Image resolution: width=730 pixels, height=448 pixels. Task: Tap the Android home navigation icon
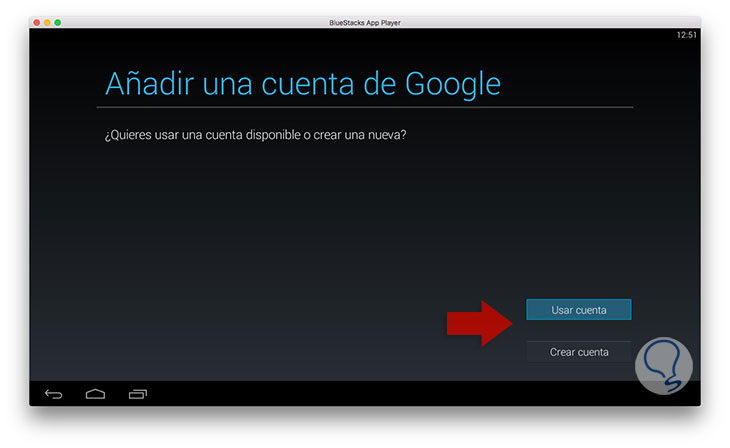[95, 394]
